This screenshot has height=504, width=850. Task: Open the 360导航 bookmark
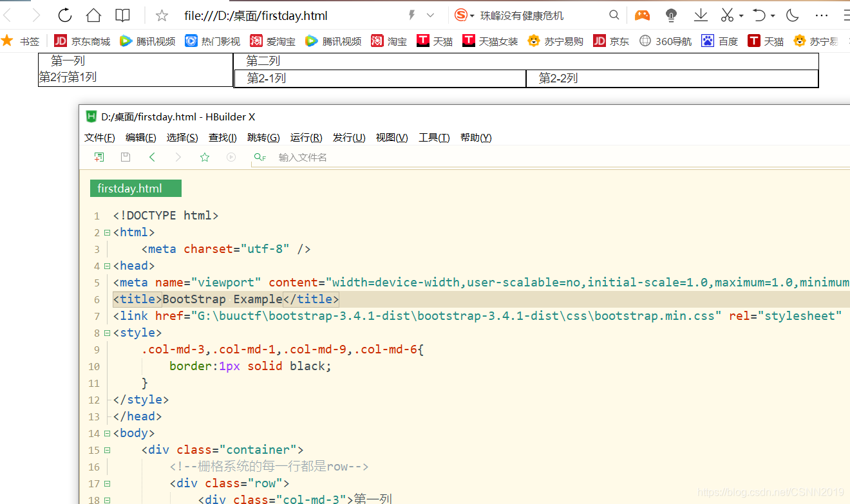tap(666, 41)
